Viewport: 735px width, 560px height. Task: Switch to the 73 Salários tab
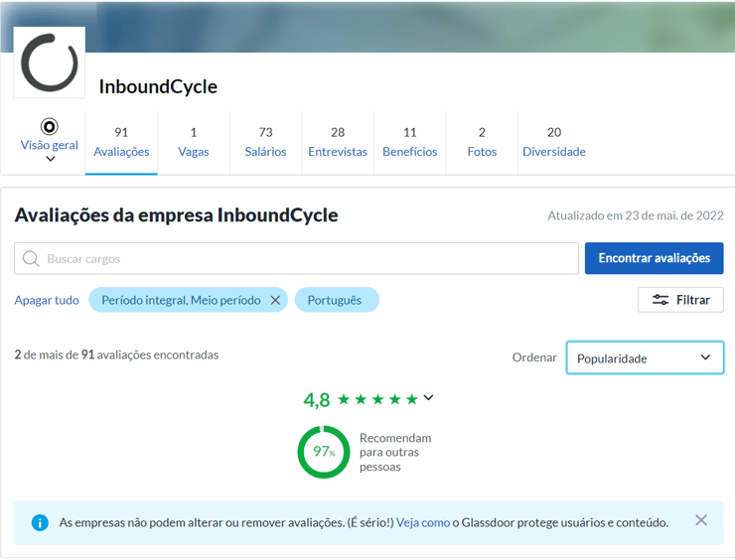(265, 142)
